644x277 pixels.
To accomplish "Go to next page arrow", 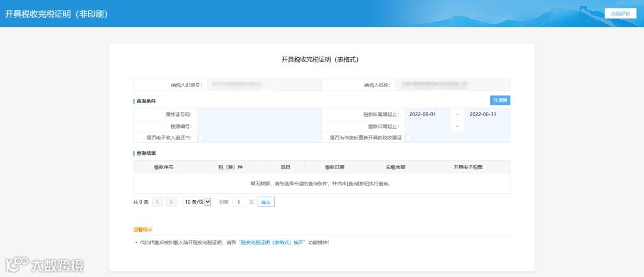I will tap(171, 201).
